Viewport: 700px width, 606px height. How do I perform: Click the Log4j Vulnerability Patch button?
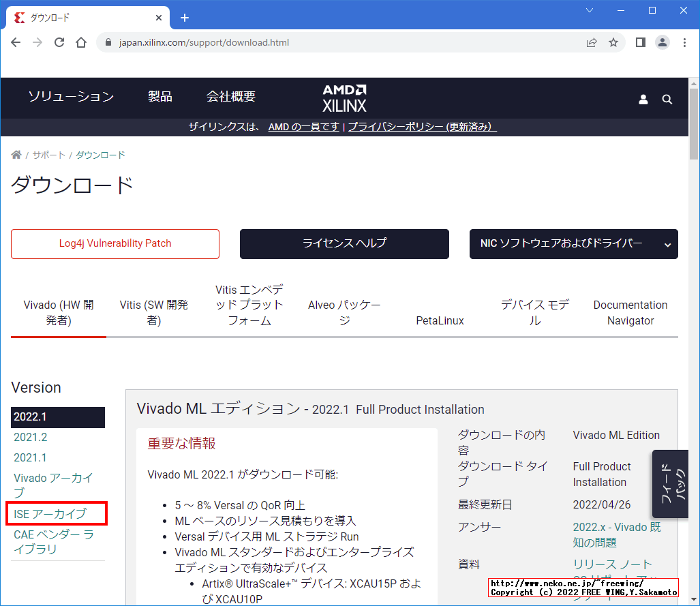tap(115, 244)
